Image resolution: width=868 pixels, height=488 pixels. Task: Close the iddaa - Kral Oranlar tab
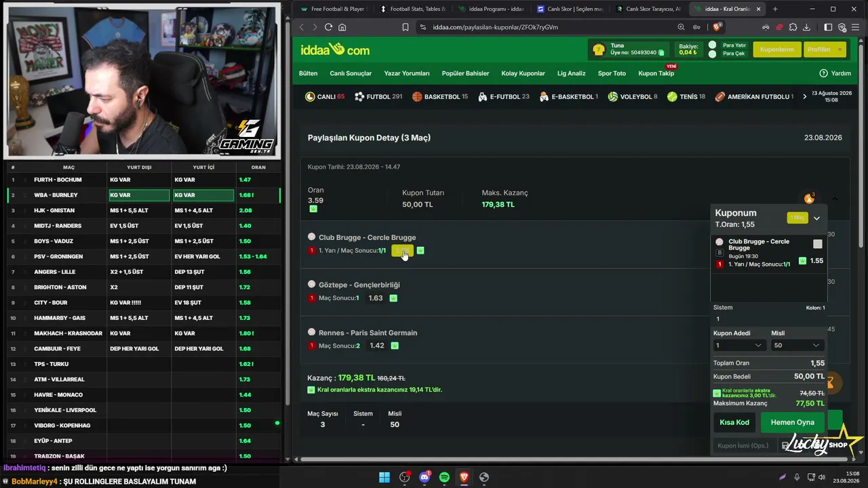(759, 9)
